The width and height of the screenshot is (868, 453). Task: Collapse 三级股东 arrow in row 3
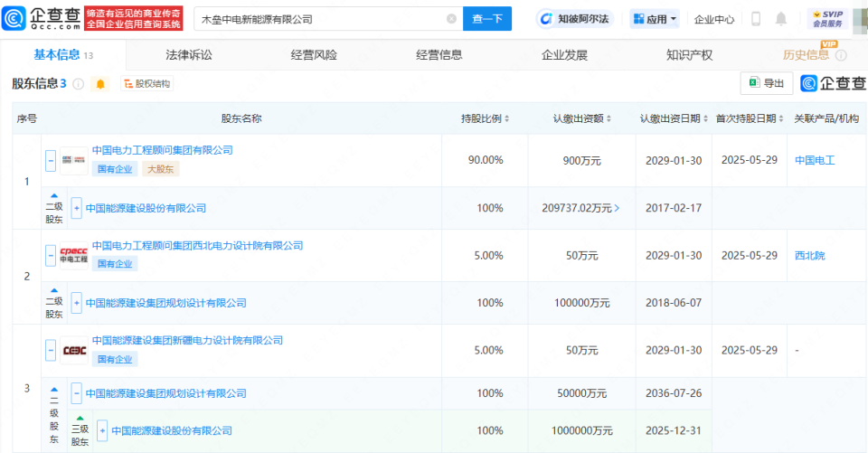[80, 418]
